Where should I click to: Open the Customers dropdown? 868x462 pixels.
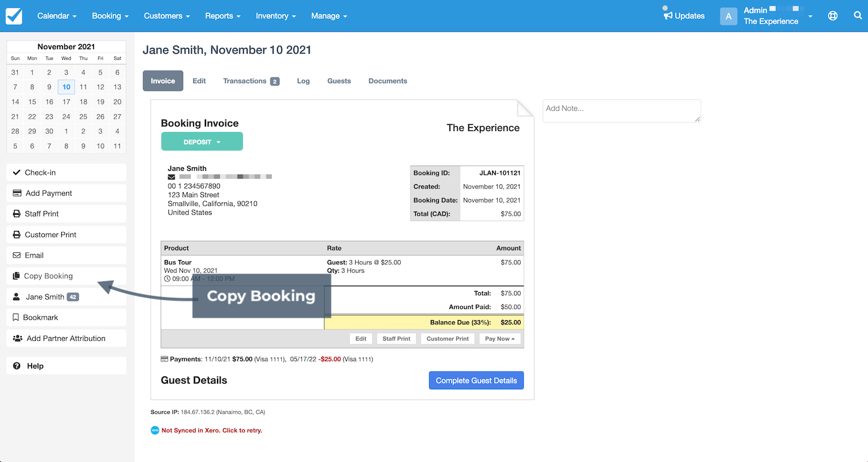[x=167, y=16]
